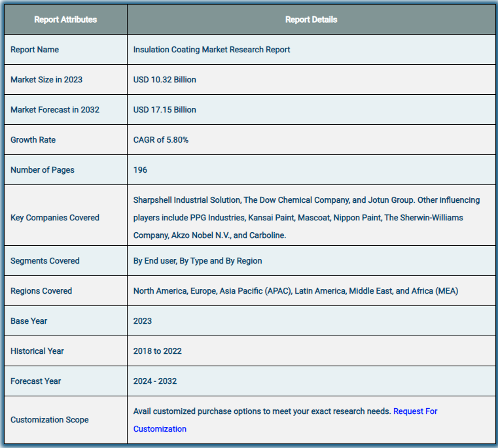Click the Growth Rate label
Image resolution: width=498 pixels, height=448 pixels.
point(33,140)
